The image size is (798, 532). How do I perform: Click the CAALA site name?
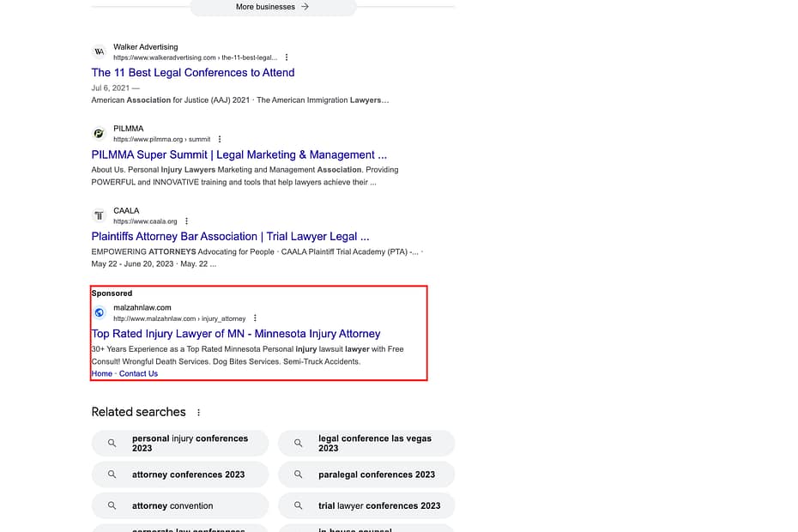(x=126, y=211)
